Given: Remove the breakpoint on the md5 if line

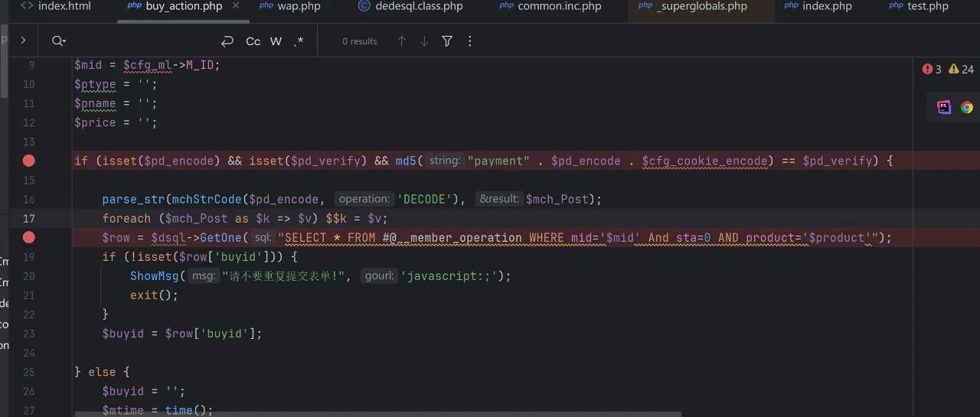Looking at the screenshot, I should click(x=29, y=161).
